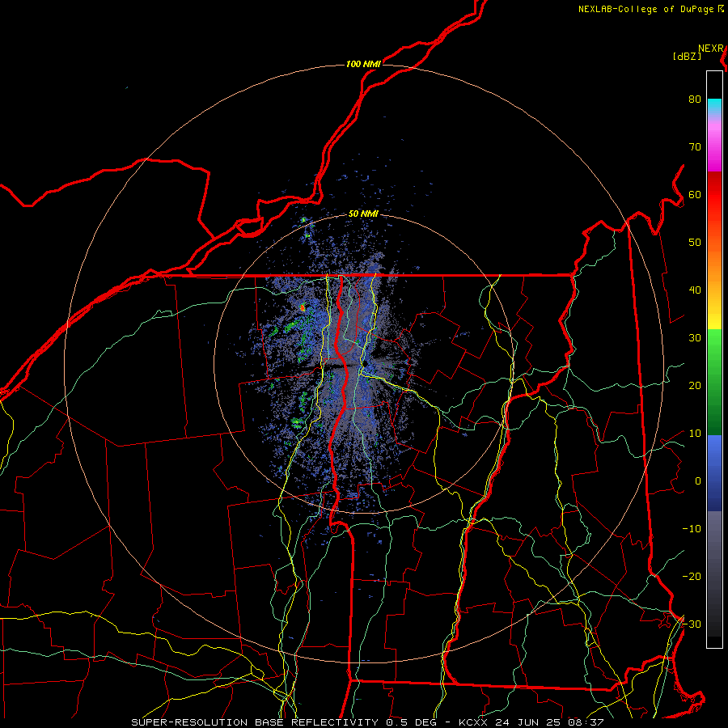Click the 20 value on dBZ scale

695,386
